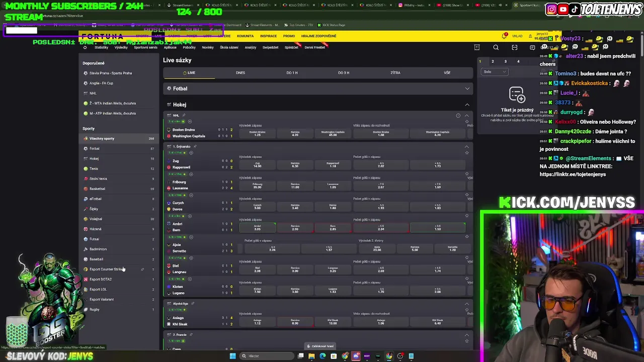Select Basketbal in the sports list
This screenshot has width=644, height=362.
(x=119, y=189)
